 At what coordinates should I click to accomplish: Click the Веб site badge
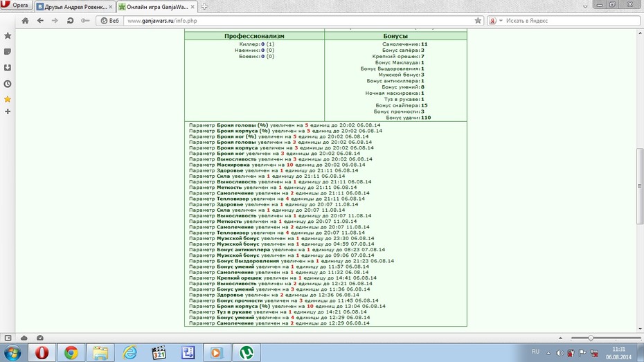point(110,21)
